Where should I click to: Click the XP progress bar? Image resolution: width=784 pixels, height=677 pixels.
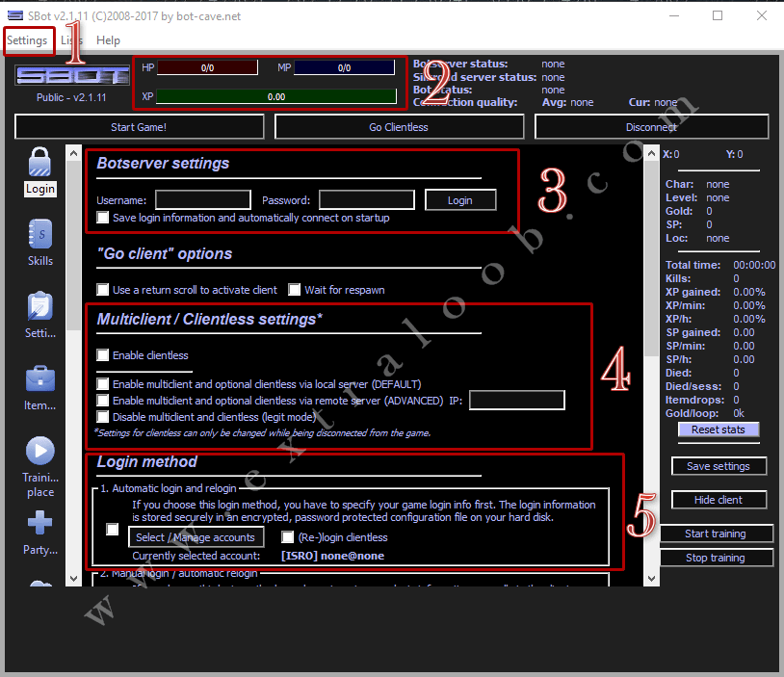click(x=276, y=96)
